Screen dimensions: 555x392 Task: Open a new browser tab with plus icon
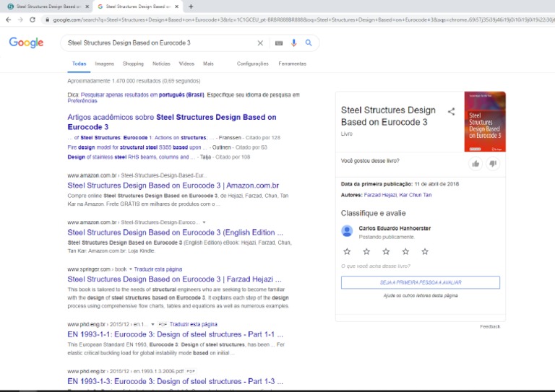[x=191, y=6]
